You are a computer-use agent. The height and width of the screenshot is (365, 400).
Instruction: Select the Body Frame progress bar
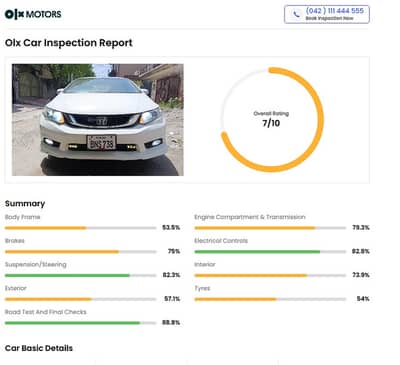[80, 228]
